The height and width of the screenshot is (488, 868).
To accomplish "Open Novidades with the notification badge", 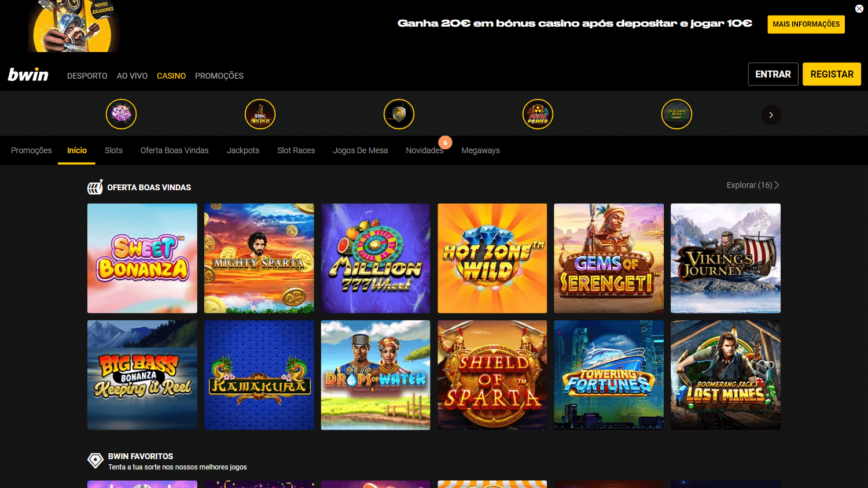I will (425, 150).
